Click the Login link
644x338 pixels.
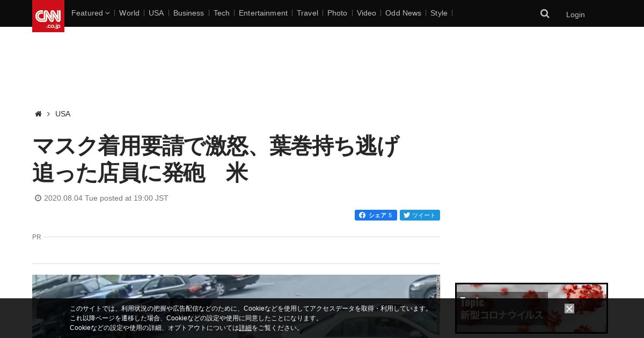coord(575,14)
